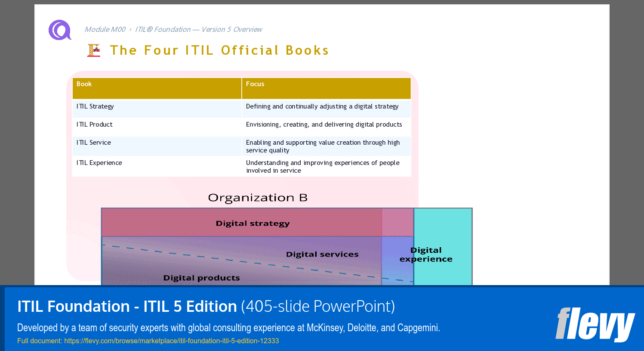Click 'Envisioning, creating, and delivering digital products'
The image size is (644, 351).
pos(324,124)
